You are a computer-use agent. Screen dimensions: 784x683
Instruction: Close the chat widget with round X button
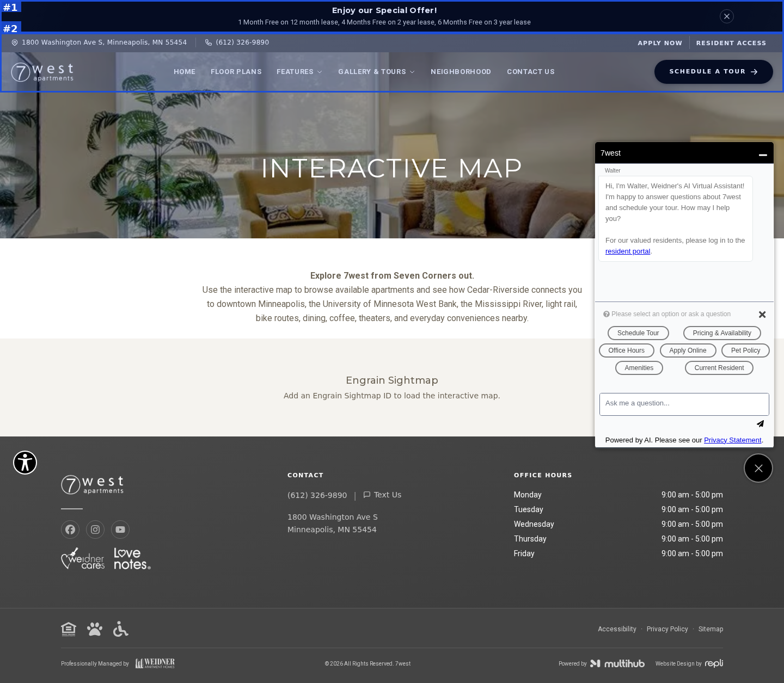[758, 468]
